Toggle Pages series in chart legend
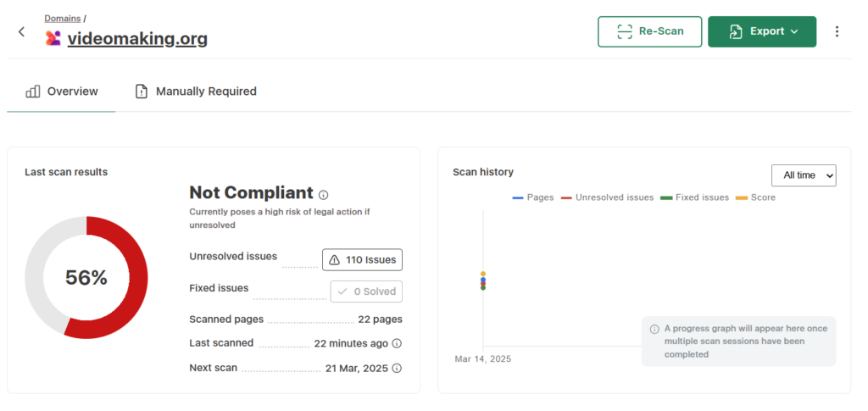Viewport: 868px width, 411px height. (x=532, y=197)
